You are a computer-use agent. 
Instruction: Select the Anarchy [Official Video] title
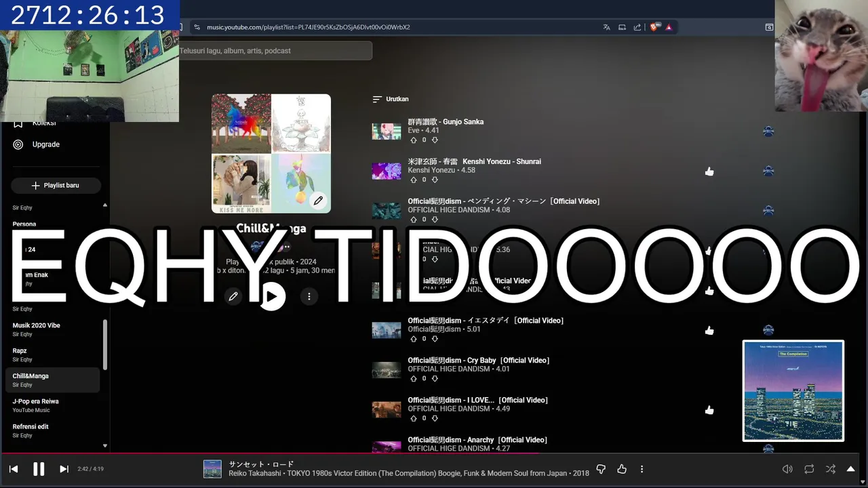(x=477, y=440)
